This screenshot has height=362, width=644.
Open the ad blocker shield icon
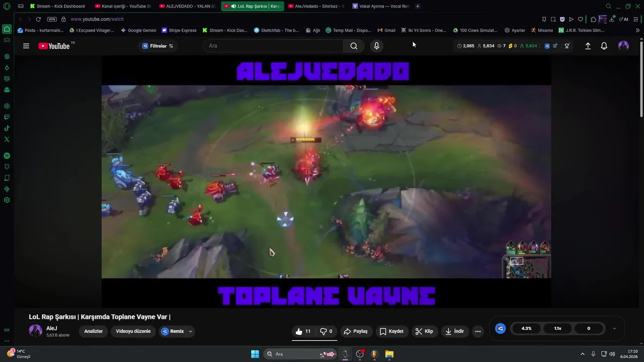coord(562,19)
